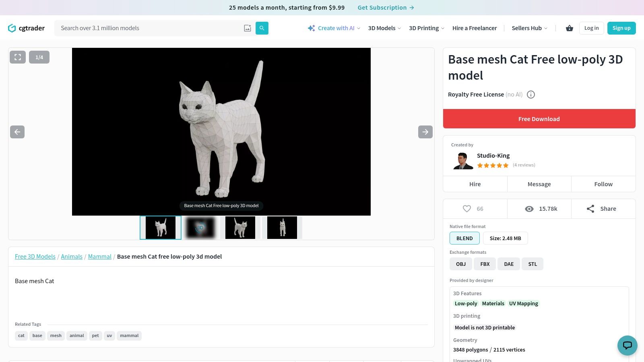The image size is (644, 362).
Task: Open Free 3D Models breadcrumb
Action: click(35, 257)
